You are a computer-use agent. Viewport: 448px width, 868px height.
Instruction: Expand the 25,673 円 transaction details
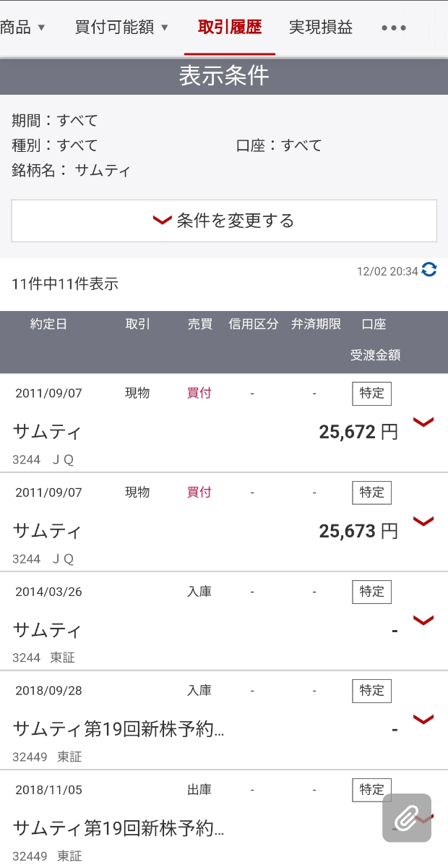click(423, 522)
